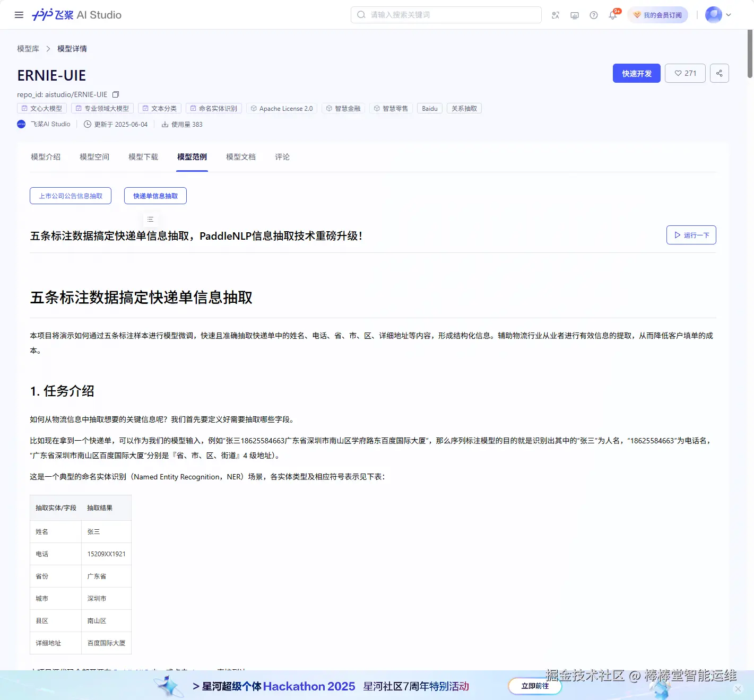
Task: Click the share icon button
Action: (x=720, y=73)
